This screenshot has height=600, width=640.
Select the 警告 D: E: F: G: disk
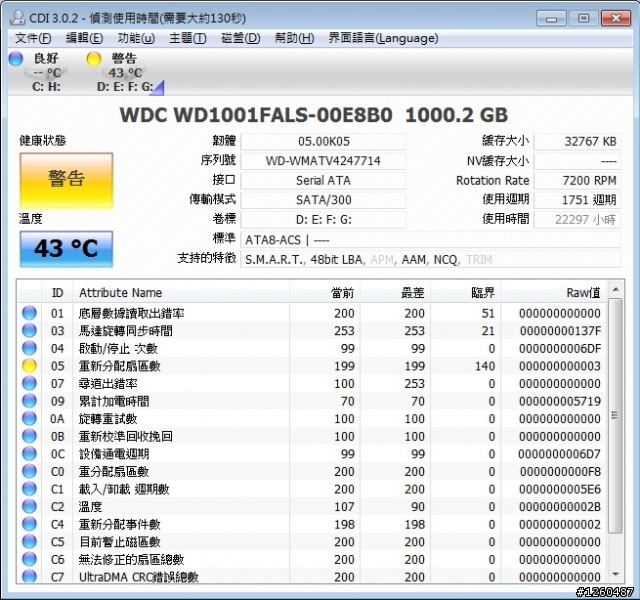124,72
